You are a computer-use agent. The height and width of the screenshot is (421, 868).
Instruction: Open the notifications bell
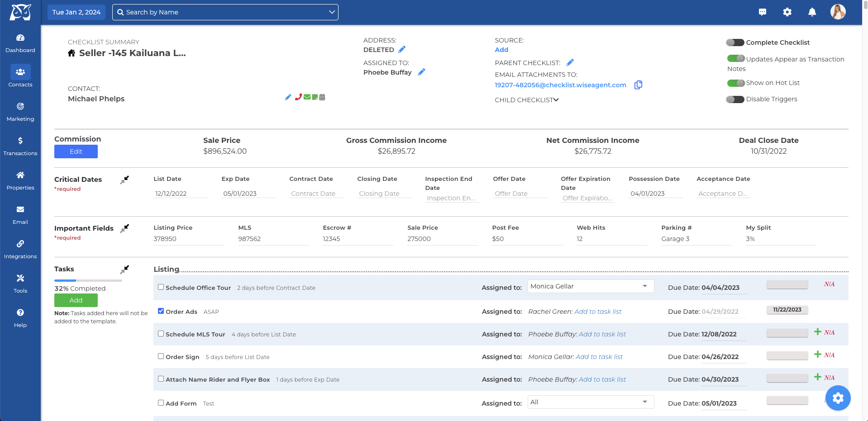[812, 12]
